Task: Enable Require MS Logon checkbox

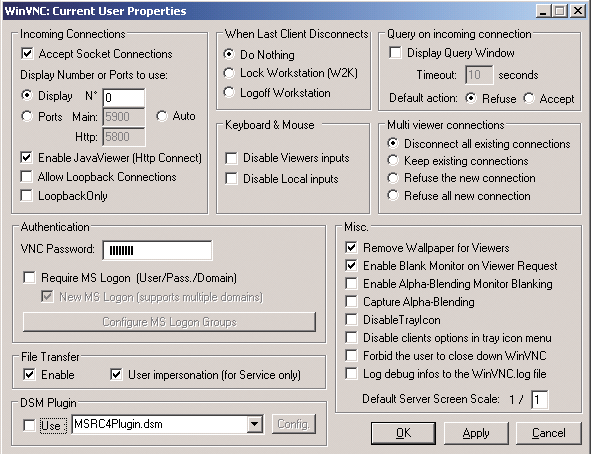Action: tap(29, 278)
